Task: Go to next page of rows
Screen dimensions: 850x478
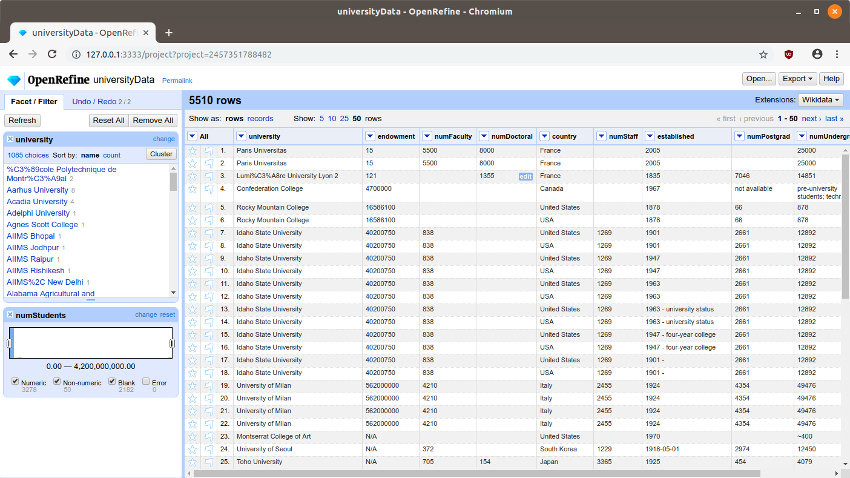Action: pos(812,118)
